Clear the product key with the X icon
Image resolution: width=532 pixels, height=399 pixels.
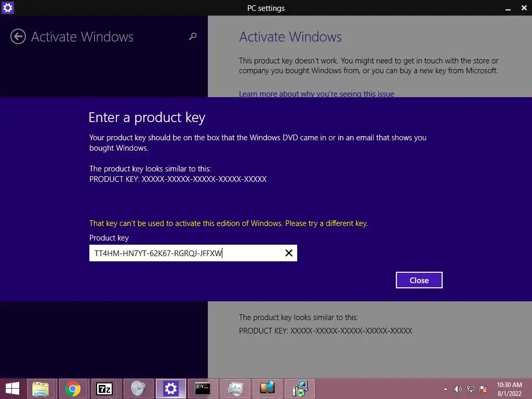point(289,253)
